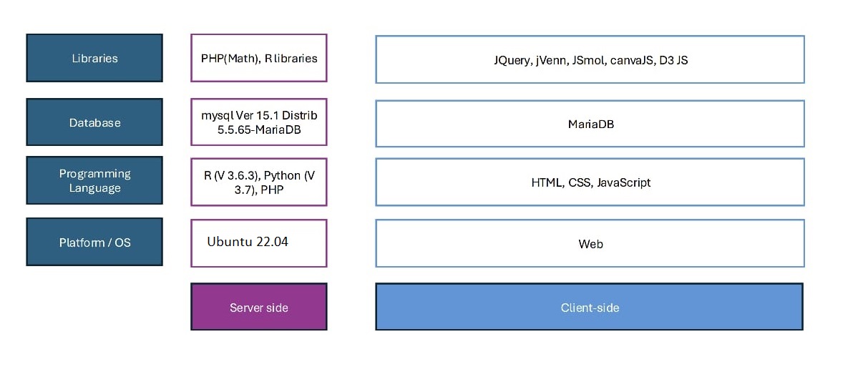
Task: Select the CSS text in client languages
Action: pos(580,182)
